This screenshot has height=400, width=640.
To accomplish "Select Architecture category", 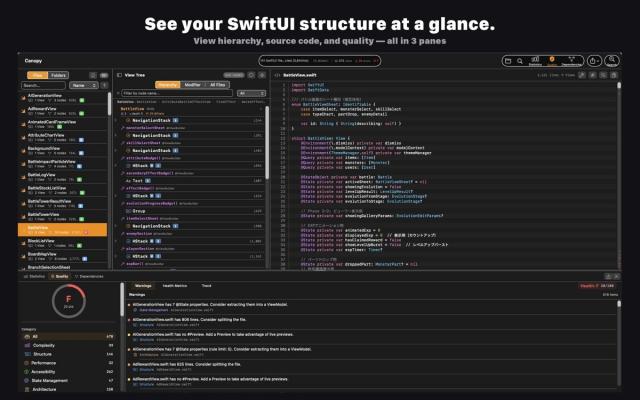I will tap(68, 389).
